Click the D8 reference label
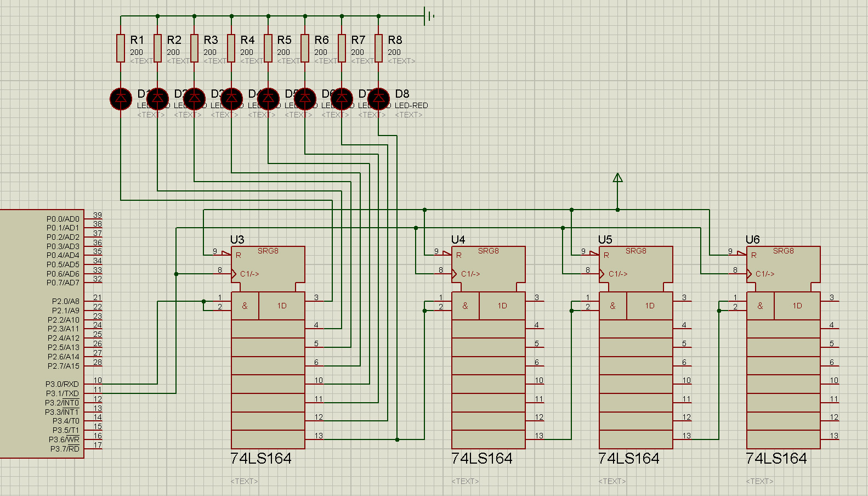Screen dimensions: 868x496 402,94
